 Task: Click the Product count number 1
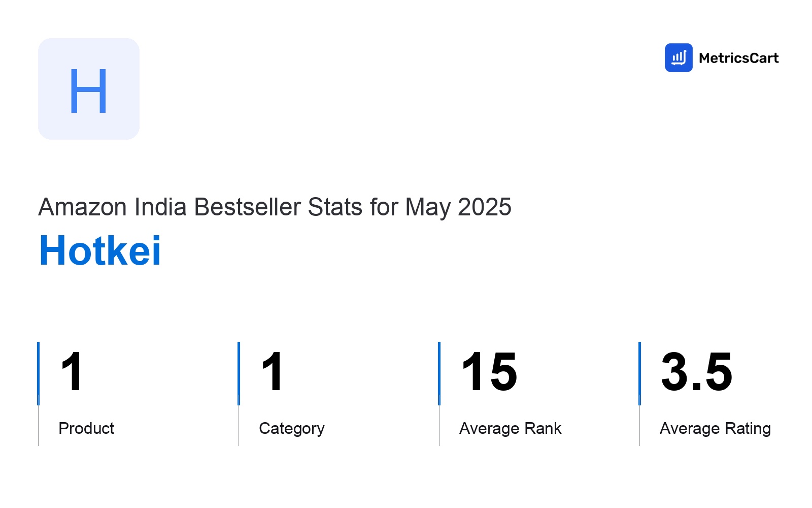click(x=72, y=372)
